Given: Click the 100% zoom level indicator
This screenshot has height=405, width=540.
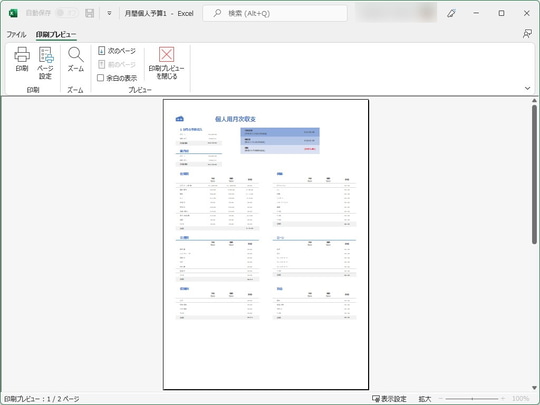Looking at the screenshot, I should coord(520,399).
